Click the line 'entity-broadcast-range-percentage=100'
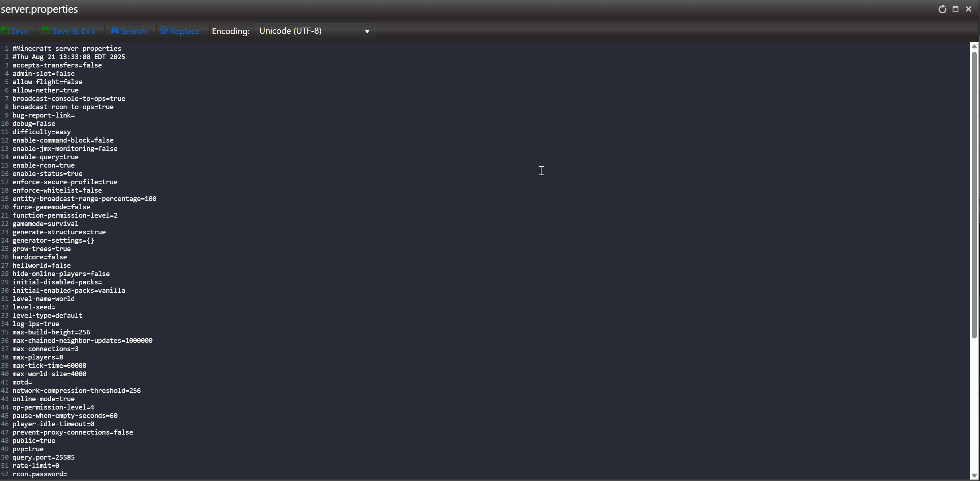 [85, 199]
